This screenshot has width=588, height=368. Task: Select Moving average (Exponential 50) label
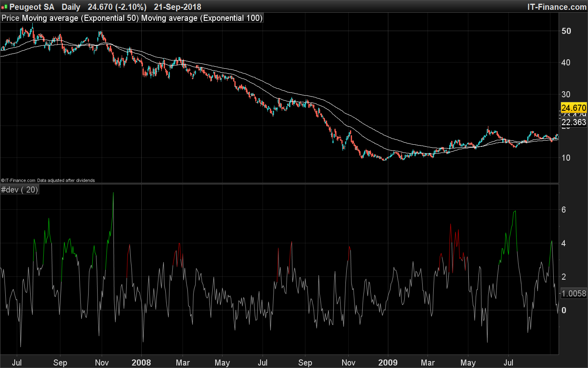click(80, 18)
